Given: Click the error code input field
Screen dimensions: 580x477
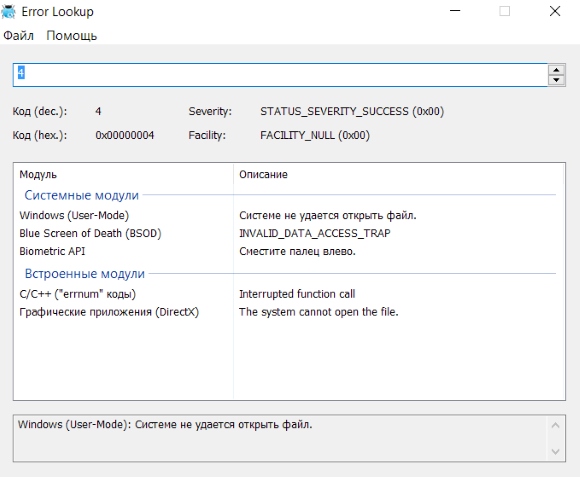Looking at the screenshot, I should click(280, 75).
